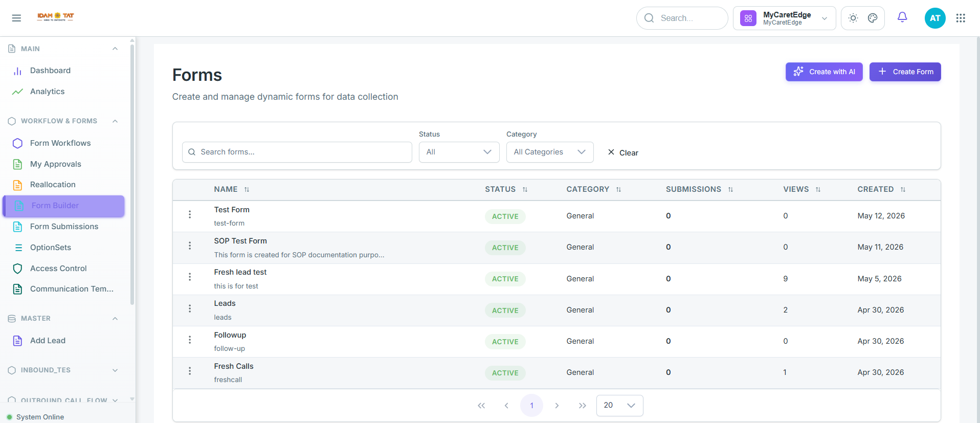The width and height of the screenshot is (980, 423).
Task: Go to previous page arrow
Action: point(506,406)
